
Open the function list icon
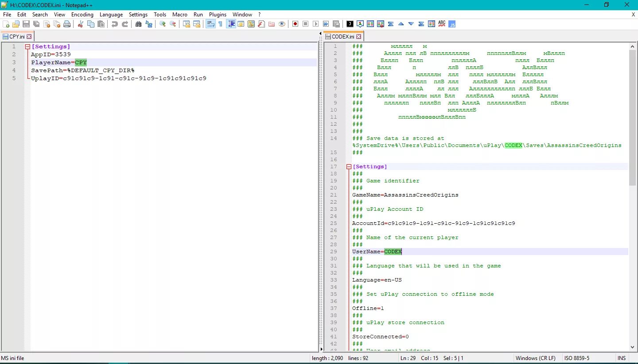261,24
